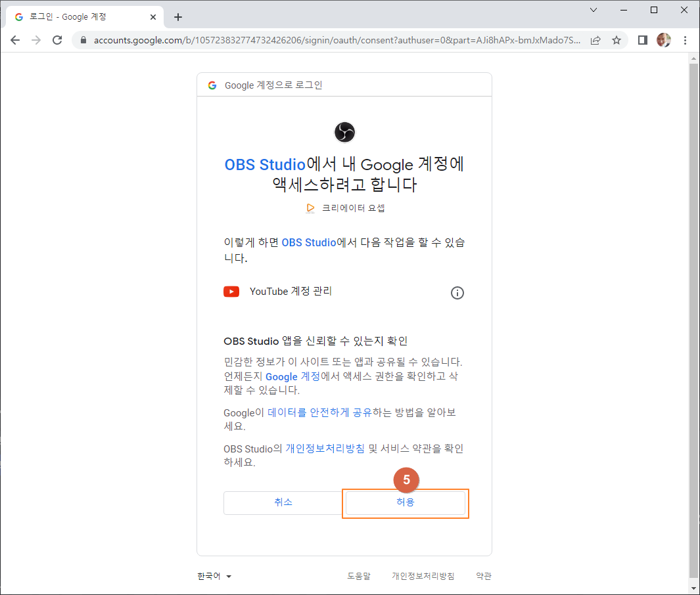Click the browser forward arrow
This screenshot has height=595, width=700.
36,40
